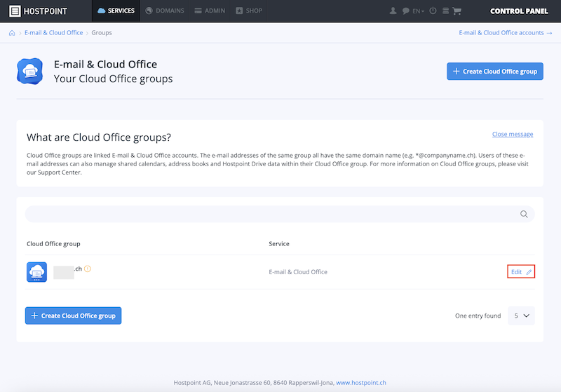
Task: Close the info message
Action: (x=513, y=134)
